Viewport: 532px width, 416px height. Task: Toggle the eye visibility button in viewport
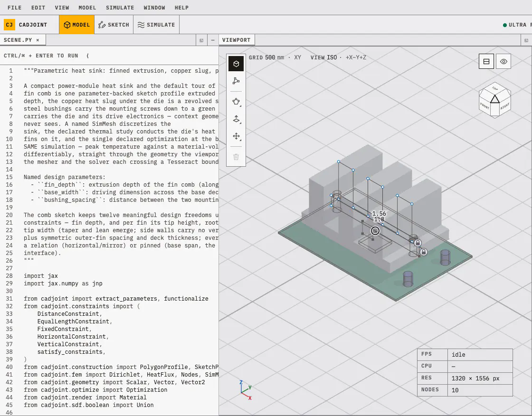point(503,61)
